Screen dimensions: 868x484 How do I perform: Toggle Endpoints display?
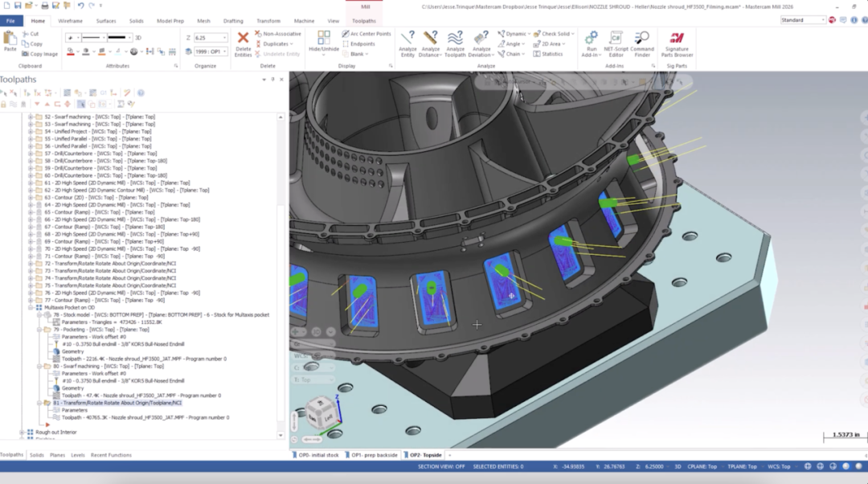358,43
